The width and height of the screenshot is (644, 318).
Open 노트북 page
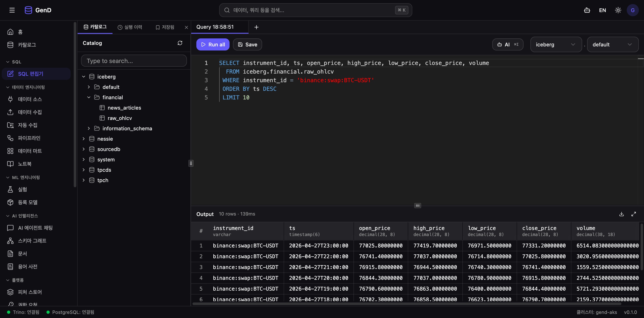[36, 164]
